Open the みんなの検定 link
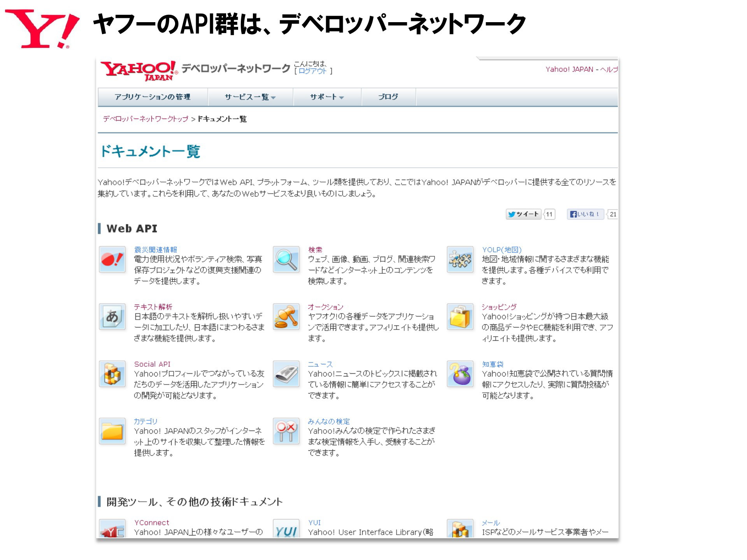The height and width of the screenshot is (560, 747). coord(329,421)
